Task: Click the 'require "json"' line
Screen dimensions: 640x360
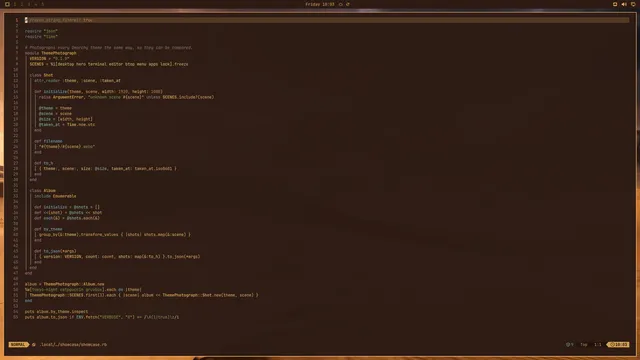Action: click(41, 31)
